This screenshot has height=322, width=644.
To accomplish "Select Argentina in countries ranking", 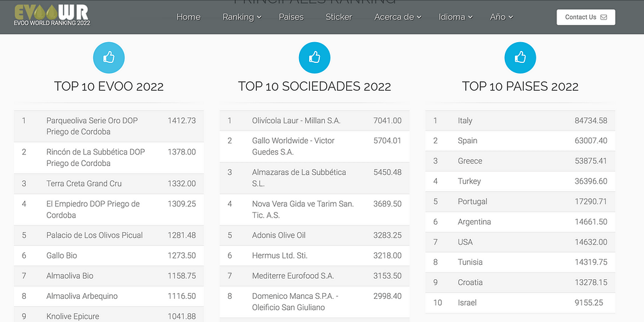I will (x=475, y=221).
